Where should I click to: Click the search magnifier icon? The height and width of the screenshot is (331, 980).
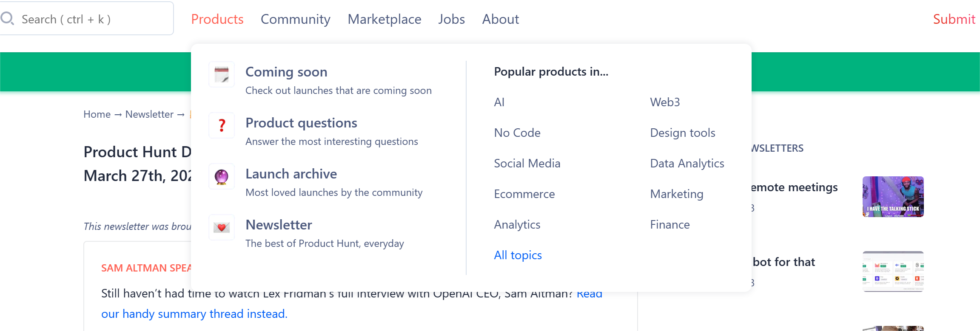(7, 18)
